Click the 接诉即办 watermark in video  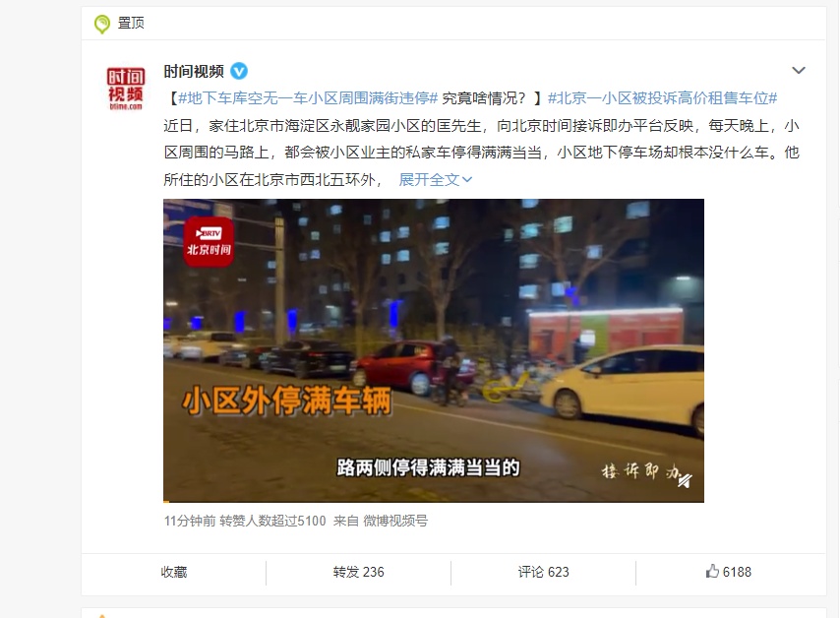click(646, 473)
